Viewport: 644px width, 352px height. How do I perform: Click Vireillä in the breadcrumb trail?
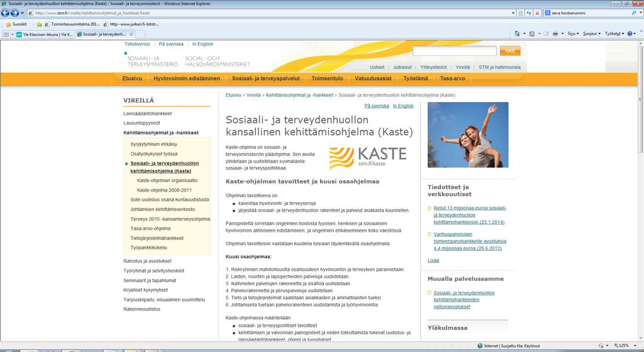253,95
